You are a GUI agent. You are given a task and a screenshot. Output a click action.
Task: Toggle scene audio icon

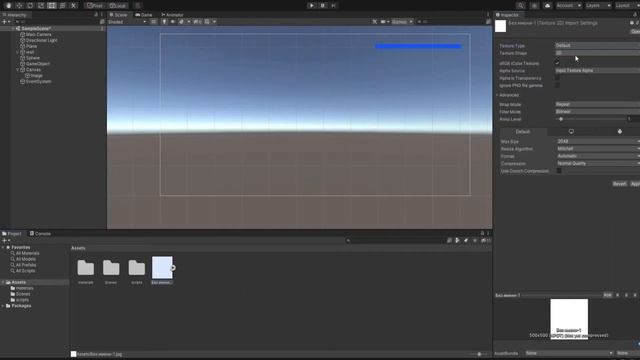173,22
